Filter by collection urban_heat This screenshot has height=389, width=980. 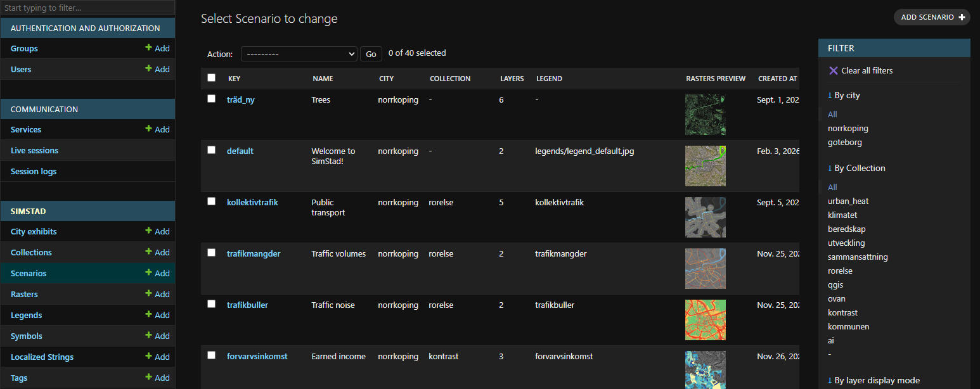point(848,201)
